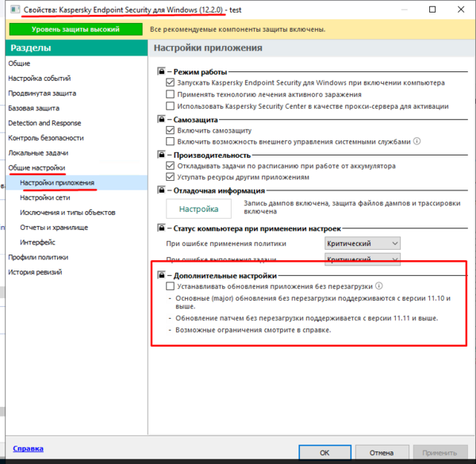Maximize the properties window

(x=432, y=10)
